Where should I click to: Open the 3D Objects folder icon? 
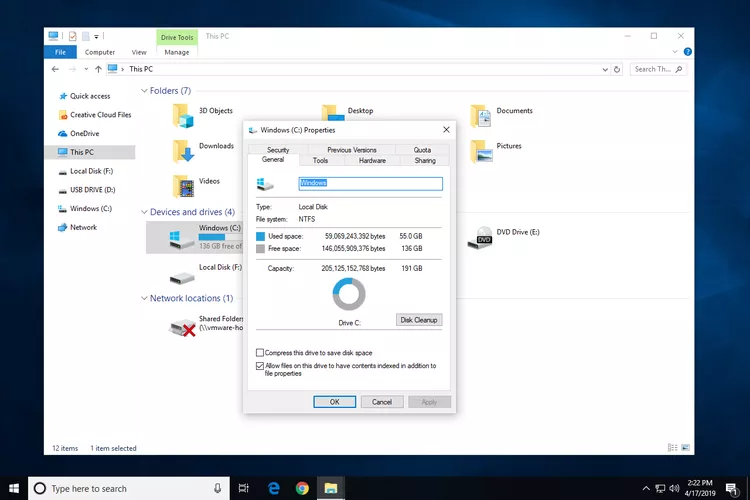click(x=183, y=116)
